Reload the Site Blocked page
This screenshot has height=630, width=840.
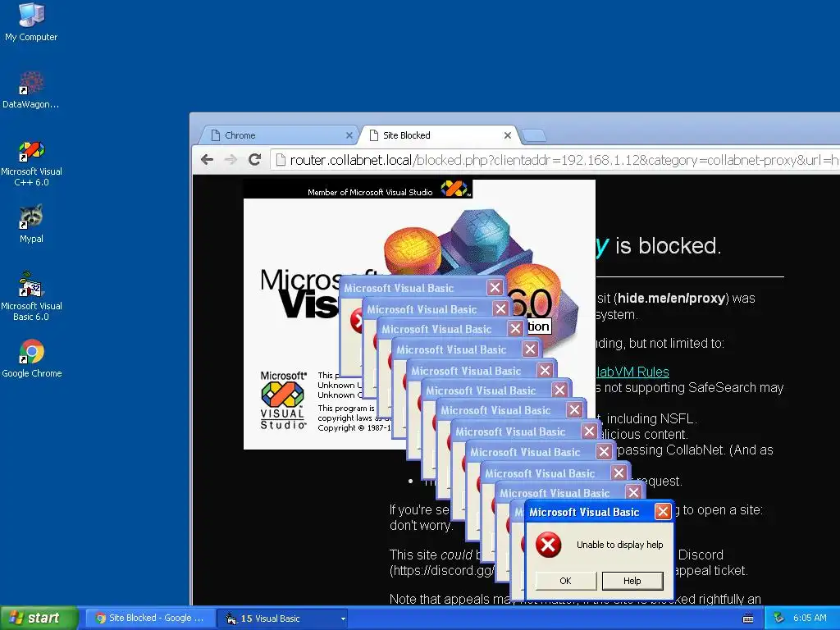pyautogui.click(x=255, y=160)
